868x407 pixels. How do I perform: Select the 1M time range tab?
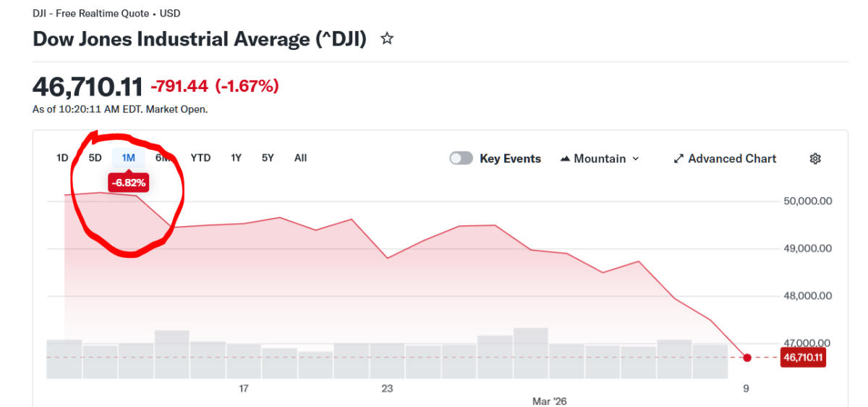(128, 158)
